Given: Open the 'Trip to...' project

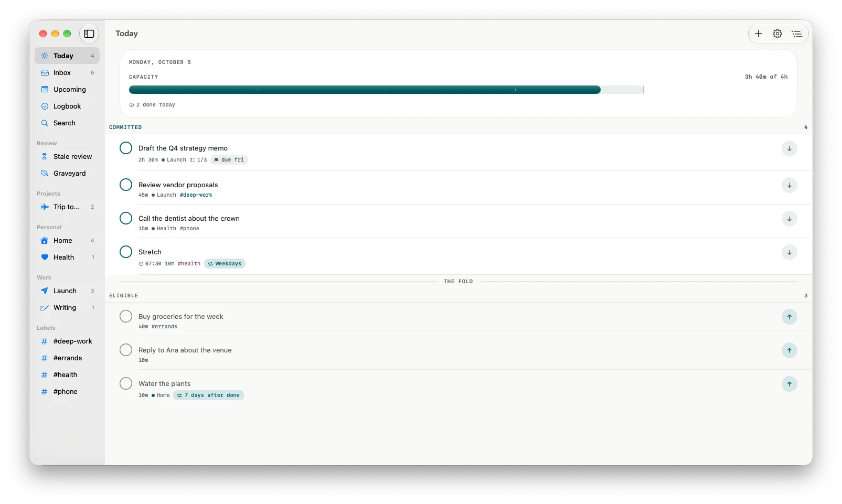Looking at the screenshot, I should coord(67,207).
